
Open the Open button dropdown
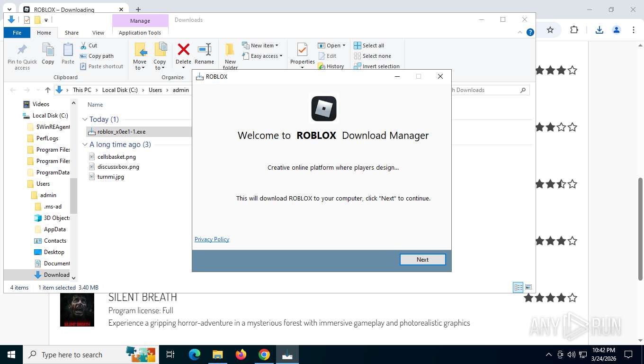click(x=344, y=45)
